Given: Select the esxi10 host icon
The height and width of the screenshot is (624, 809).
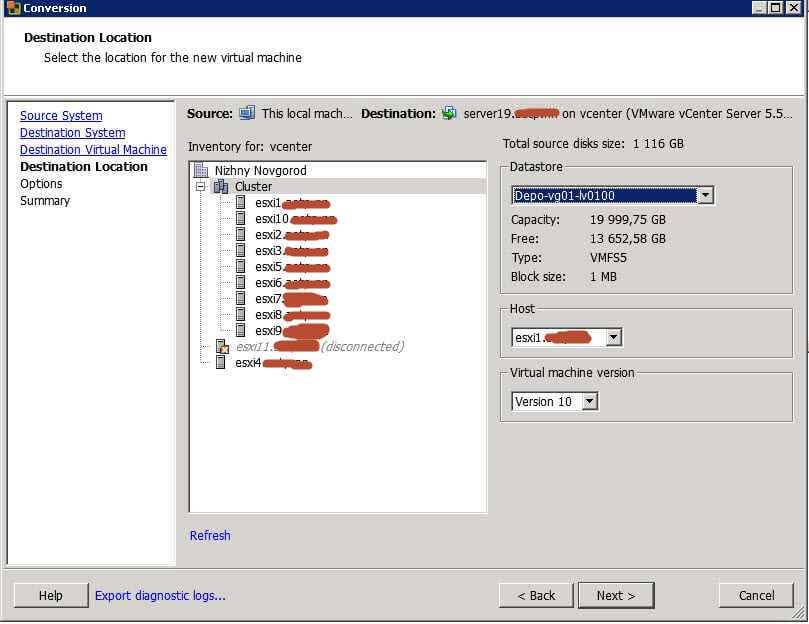Looking at the screenshot, I should [x=241, y=219].
